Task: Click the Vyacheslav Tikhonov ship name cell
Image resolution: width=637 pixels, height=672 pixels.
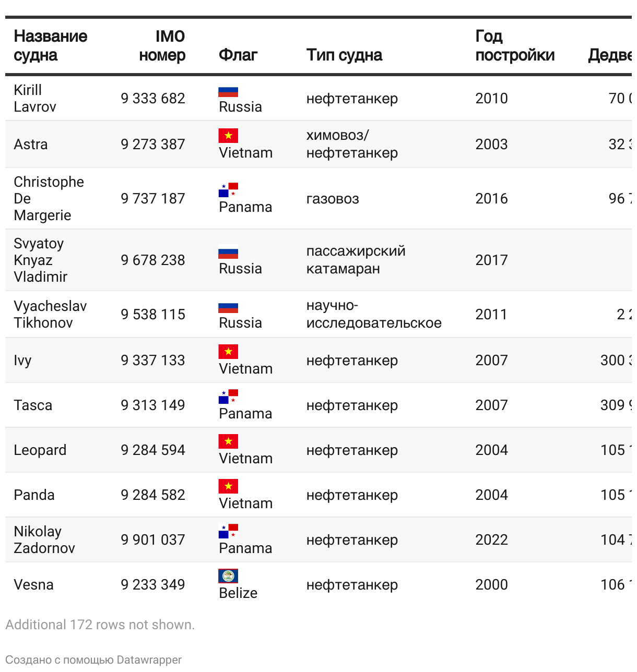Action: point(50,314)
